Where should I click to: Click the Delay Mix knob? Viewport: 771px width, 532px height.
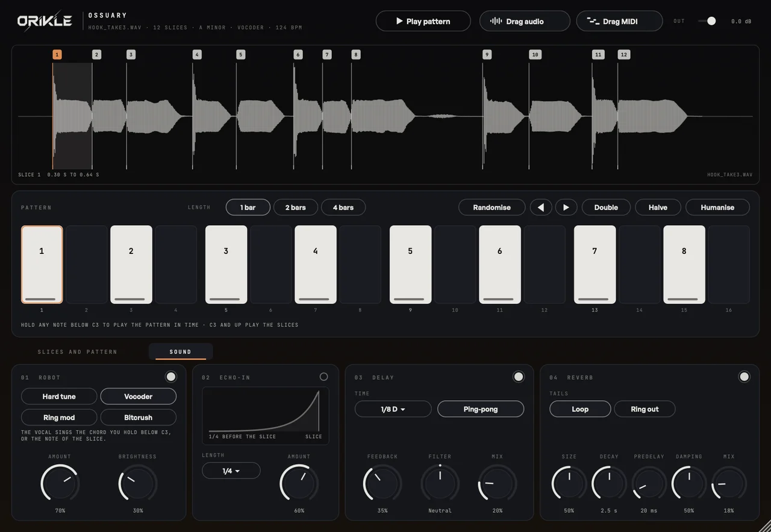point(498,483)
